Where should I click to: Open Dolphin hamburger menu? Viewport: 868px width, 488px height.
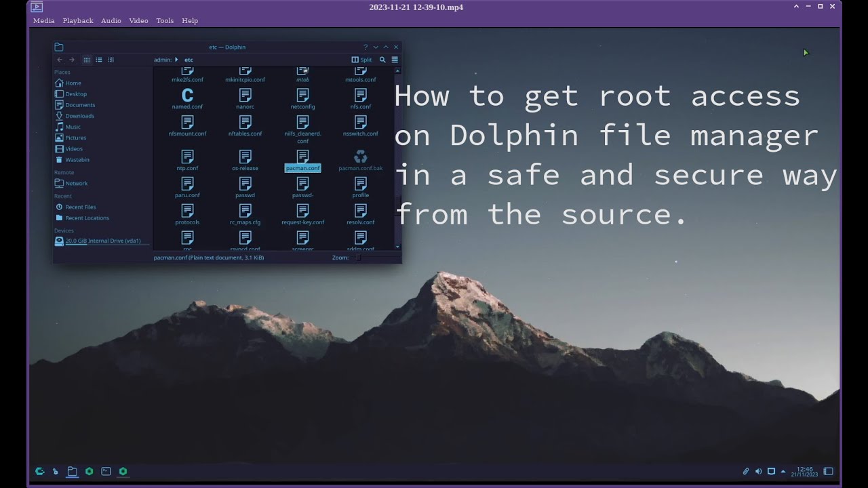coord(395,60)
